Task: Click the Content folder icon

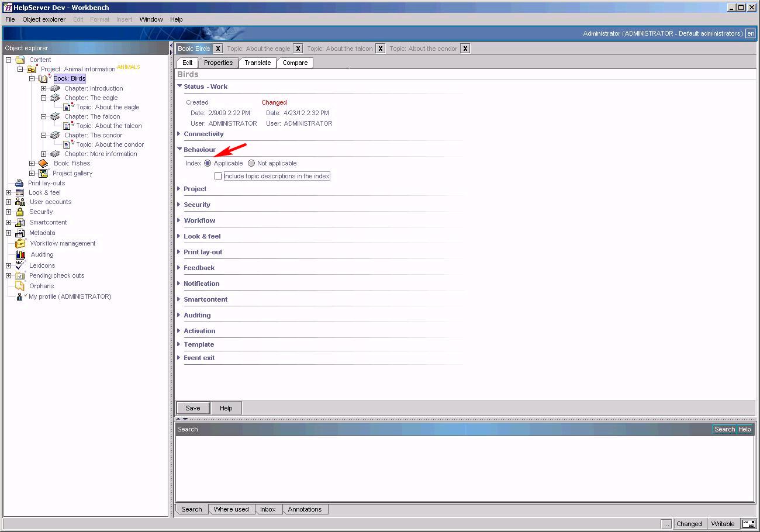Action: 20,60
